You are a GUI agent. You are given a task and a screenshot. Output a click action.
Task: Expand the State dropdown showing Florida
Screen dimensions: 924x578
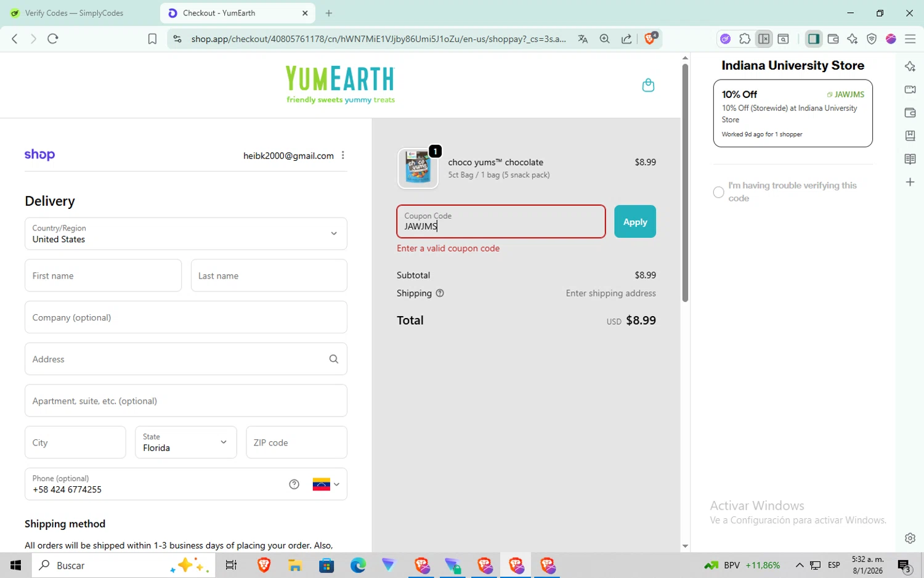[x=186, y=442]
